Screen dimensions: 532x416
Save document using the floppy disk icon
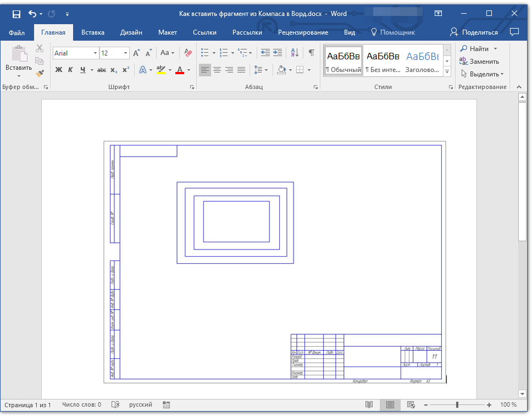16,14
